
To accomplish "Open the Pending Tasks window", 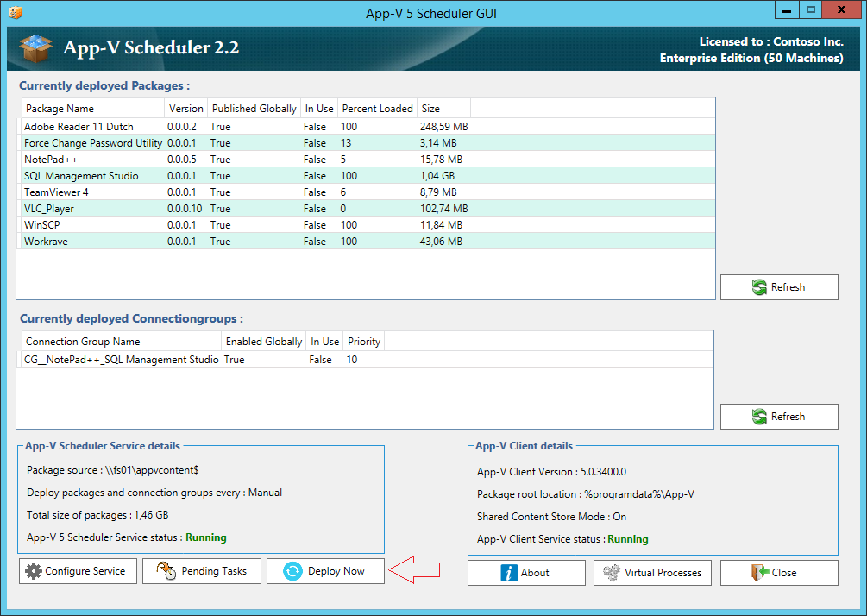I will [x=202, y=571].
